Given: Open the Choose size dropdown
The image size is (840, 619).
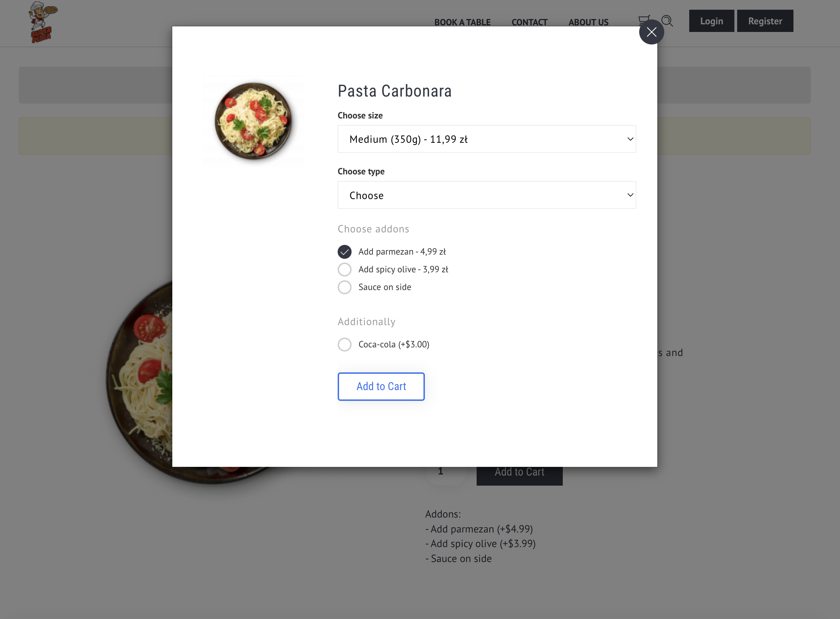Looking at the screenshot, I should (x=486, y=139).
